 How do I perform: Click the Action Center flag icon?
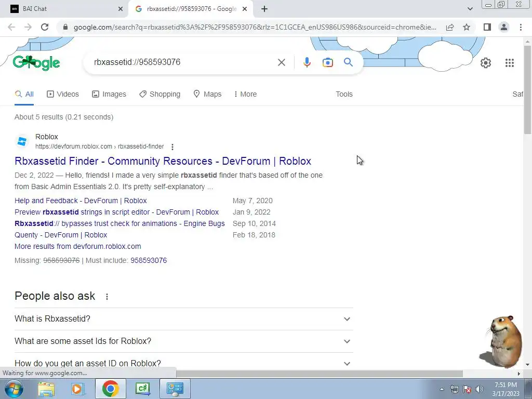pos(467,389)
